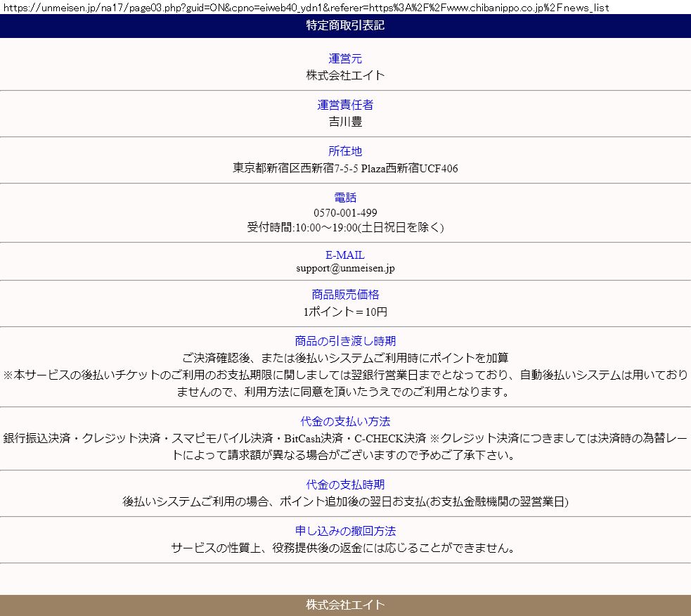This screenshot has width=691, height=616.
Task: Click the 株式会社エイト footer bar
Action: pyautogui.click(x=345, y=605)
